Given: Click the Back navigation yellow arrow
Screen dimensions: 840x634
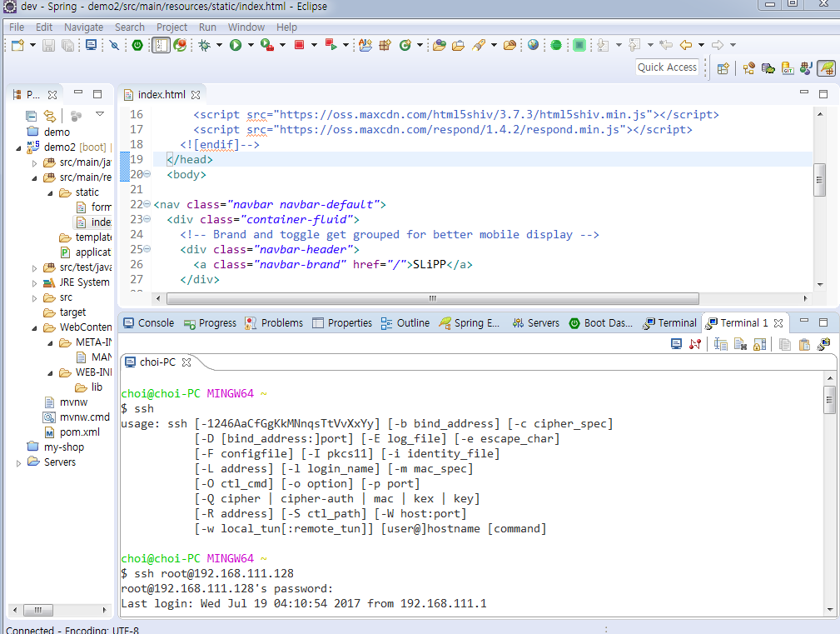Looking at the screenshot, I should click(x=686, y=45).
